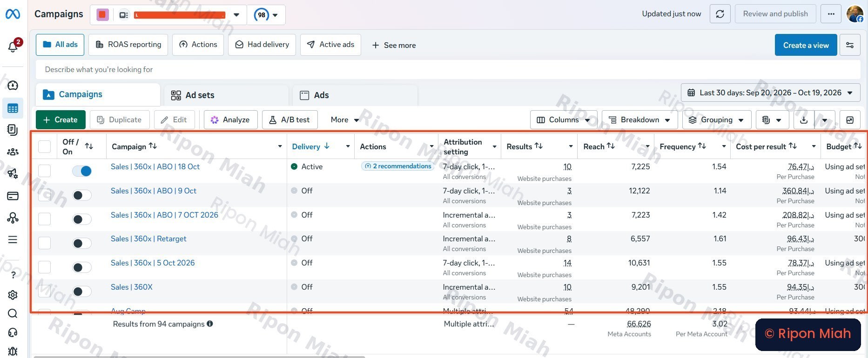The width and height of the screenshot is (868, 358).
Task: Open the bug report icon in sidebar
Action: 13,351
